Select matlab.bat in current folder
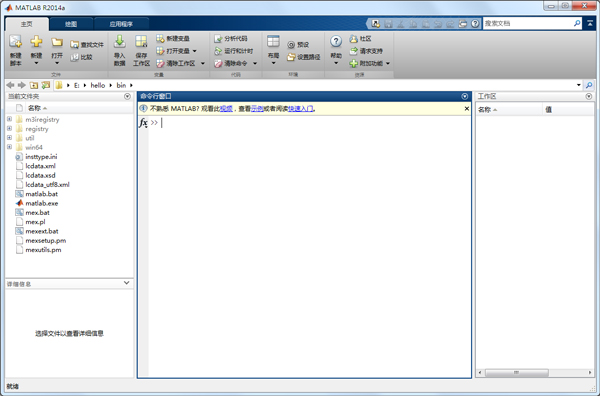This screenshot has height=396, width=600. (x=42, y=194)
